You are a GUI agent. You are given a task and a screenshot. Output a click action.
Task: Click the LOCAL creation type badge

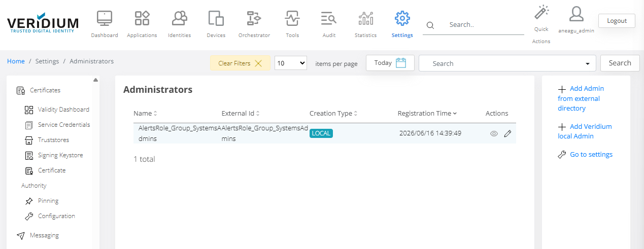(x=321, y=133)
